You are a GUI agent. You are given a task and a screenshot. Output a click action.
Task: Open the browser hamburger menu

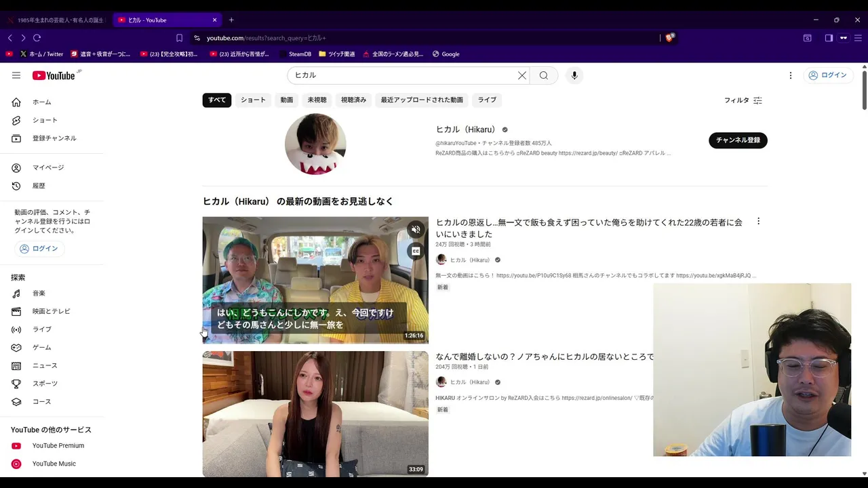pos(858,38)
